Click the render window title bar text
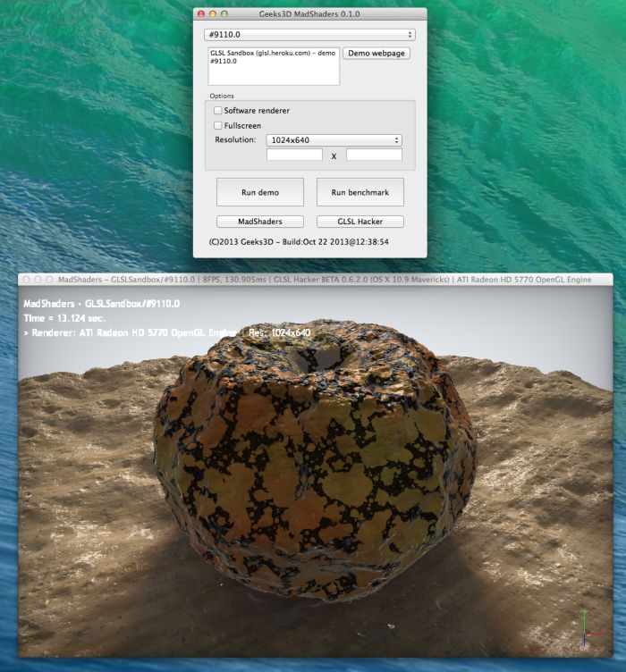The width and height of the screenshot is (626, 672). point(325,280)
